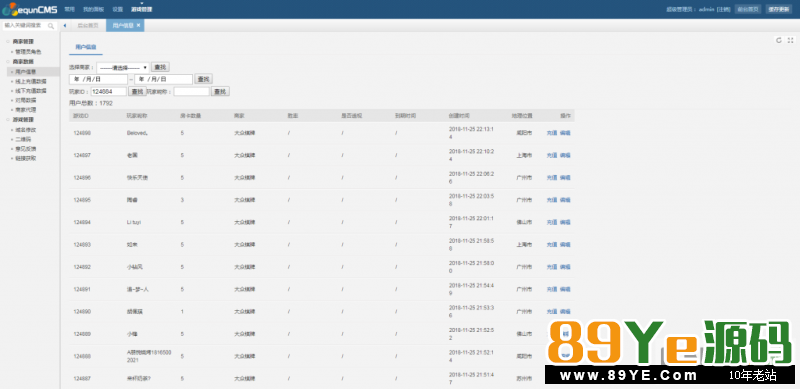Click the 缓存更新 button in header
Screen dimensions: 800x389
(779, 9)
